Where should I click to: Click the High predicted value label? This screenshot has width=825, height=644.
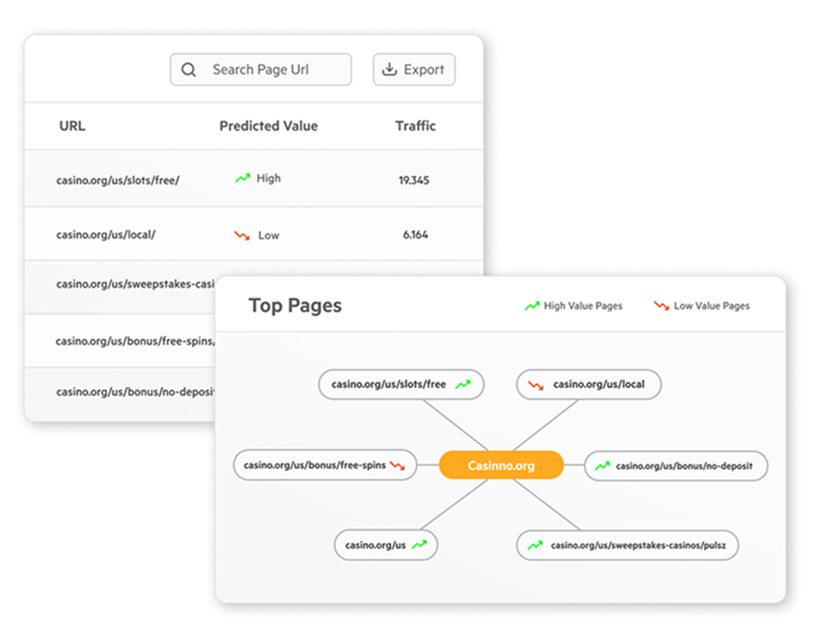point(268,179)
